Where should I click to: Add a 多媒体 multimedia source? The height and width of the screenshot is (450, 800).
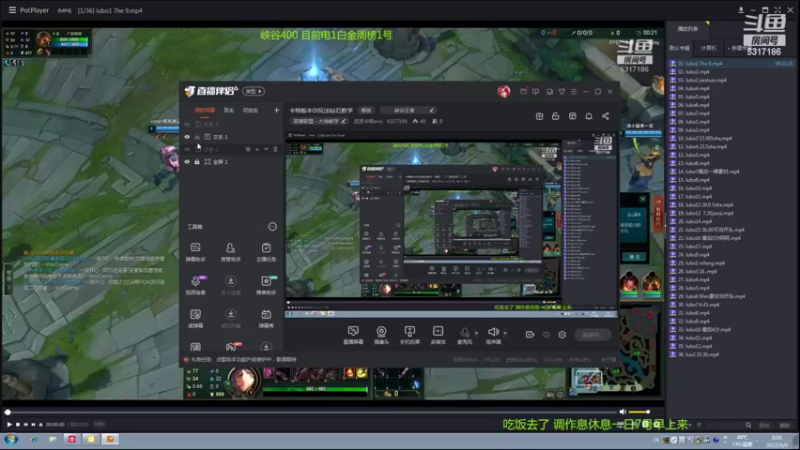point(438,335)
